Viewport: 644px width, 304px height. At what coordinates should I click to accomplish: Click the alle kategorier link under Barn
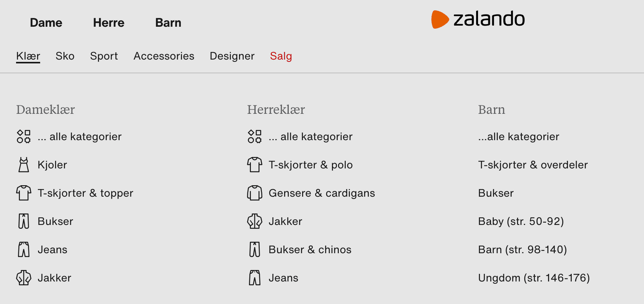(518, 136)
